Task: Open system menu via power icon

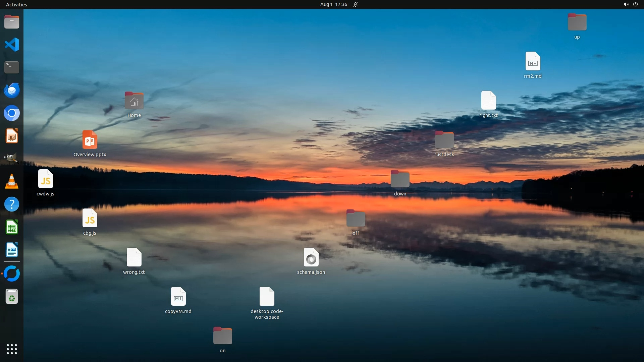Action: pos(635,4)
